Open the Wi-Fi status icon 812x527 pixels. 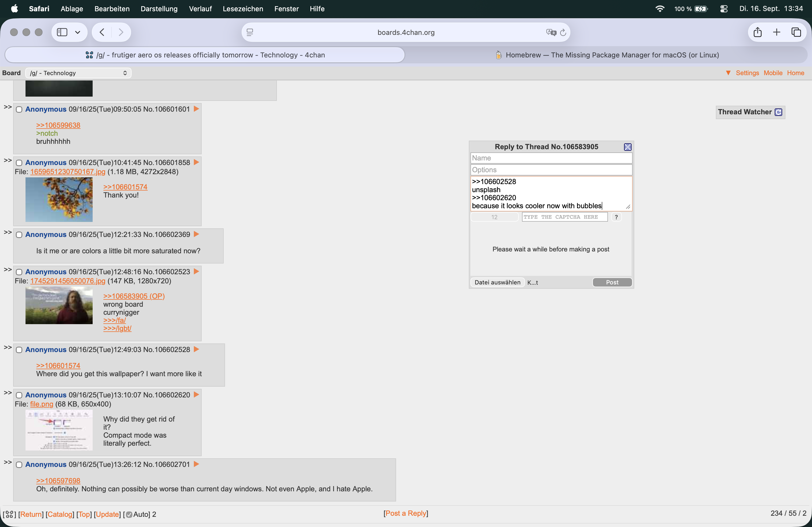click(x=660, y=9)
